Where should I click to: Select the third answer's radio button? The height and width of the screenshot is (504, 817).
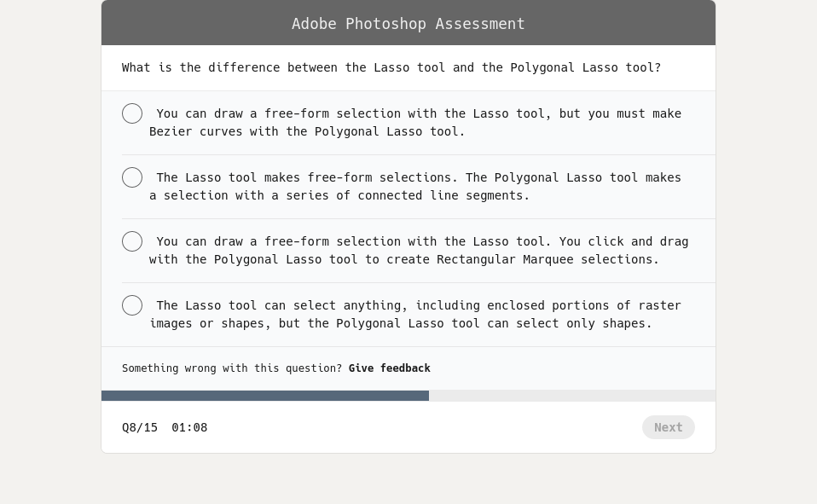pyautogui.click(x=132, y=241)
